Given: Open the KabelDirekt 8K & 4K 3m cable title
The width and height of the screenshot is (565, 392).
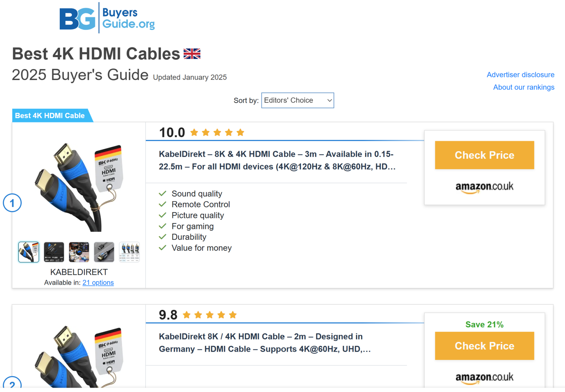Looking at the screenshot, I should click(277, 160).
